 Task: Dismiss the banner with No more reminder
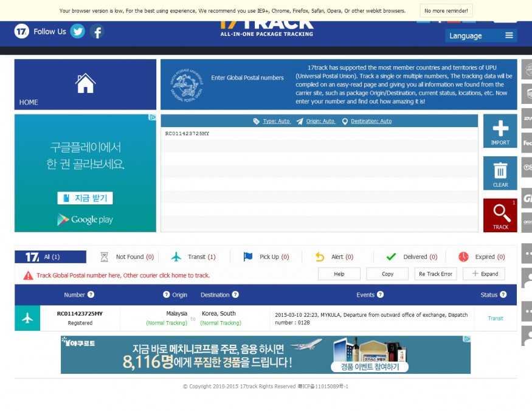(x=446, y=11)
